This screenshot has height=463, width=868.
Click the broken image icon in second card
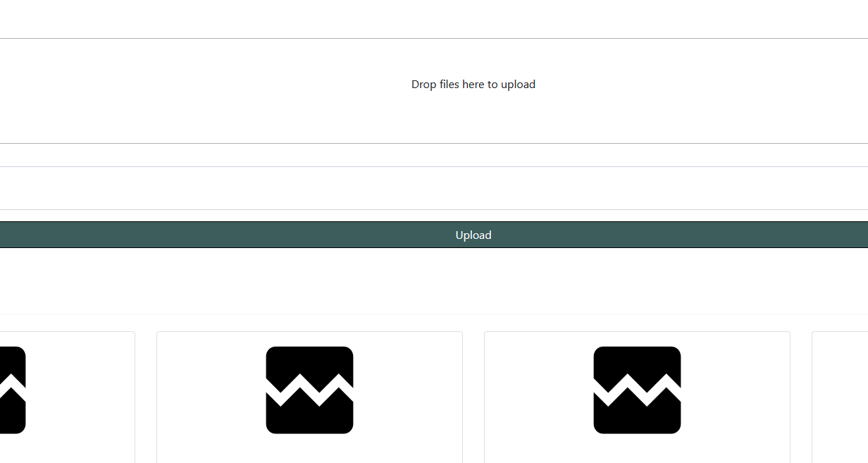tap(309, 390)
